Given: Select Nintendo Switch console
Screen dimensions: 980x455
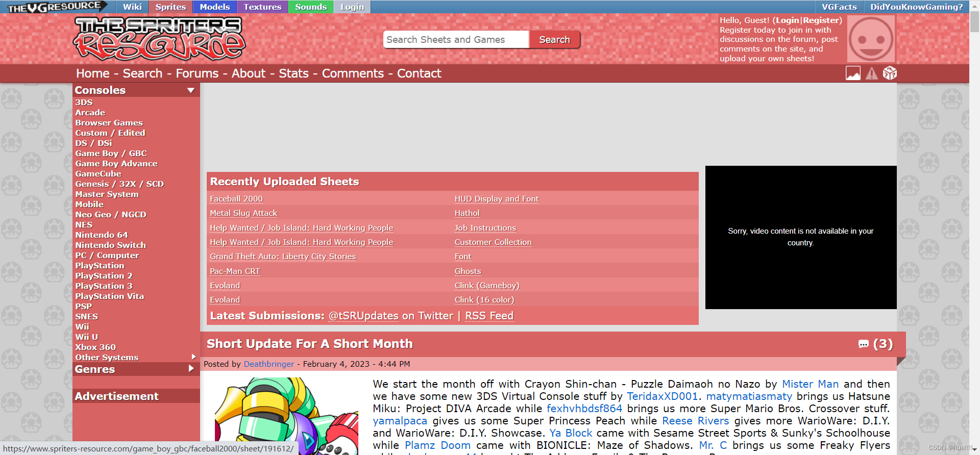Looking at the screenshot, I should (110, 245).
